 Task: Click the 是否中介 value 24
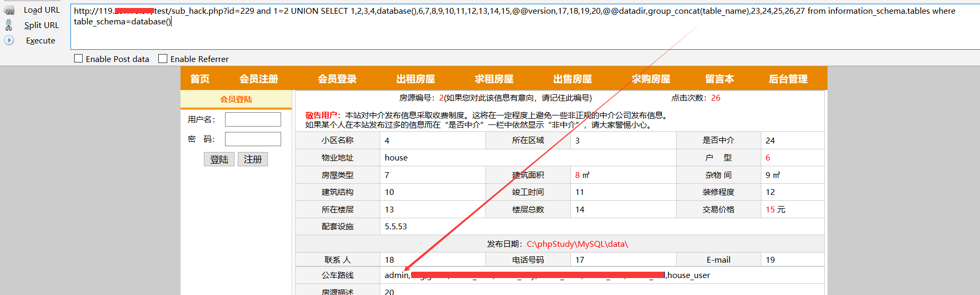(770, 140)
